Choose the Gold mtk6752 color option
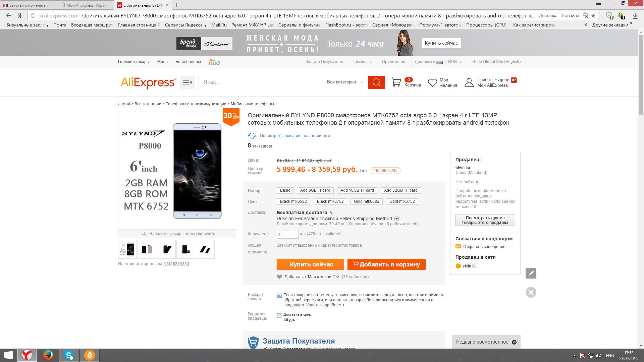The width and height of the screenshot is (644, 362). pyautogui.click(x=402, y=201)
